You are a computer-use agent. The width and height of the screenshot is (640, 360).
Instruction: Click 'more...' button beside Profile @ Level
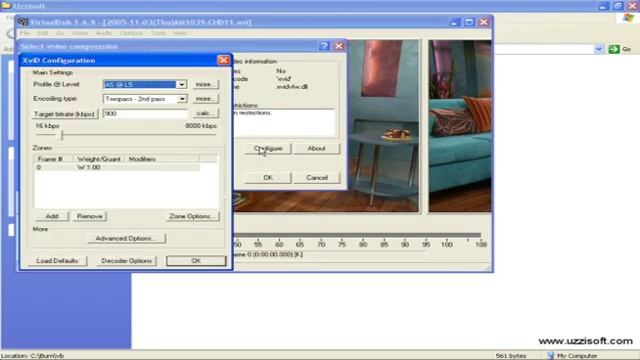[x=205, y=84]
